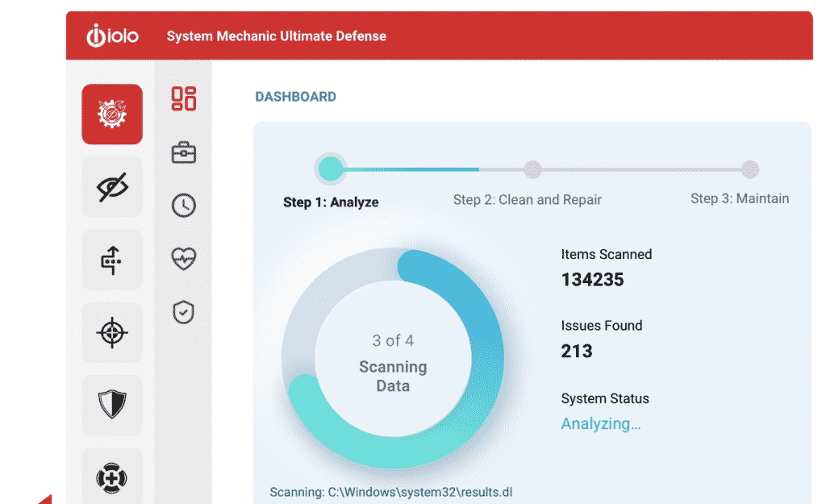Screen dimensions: 826x504
Task: Click the lifebuoy rescue icon
Action: (112, 477)
